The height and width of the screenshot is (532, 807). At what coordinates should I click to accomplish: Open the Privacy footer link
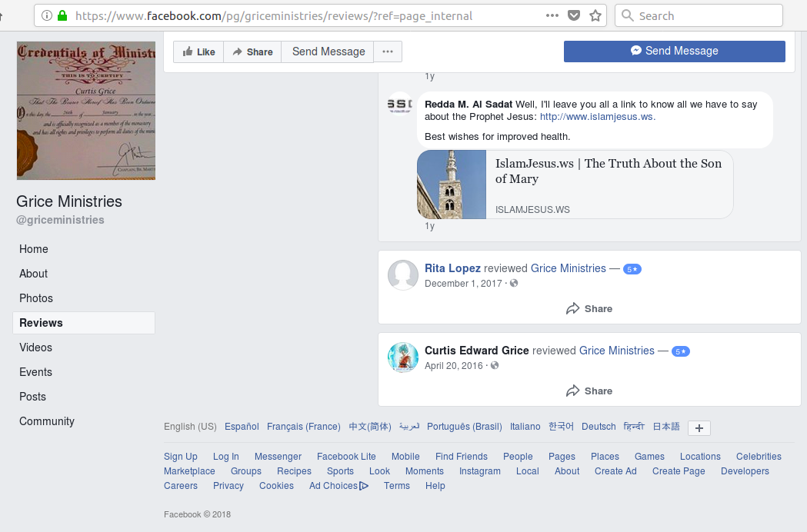[x=228, y=486]
